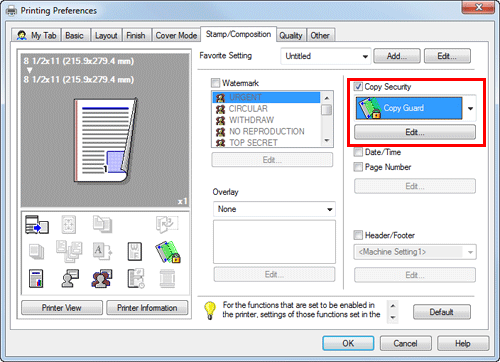Click the single user authentication status icon
Screen dimensions: 500x362
click(x=70, y=279)
